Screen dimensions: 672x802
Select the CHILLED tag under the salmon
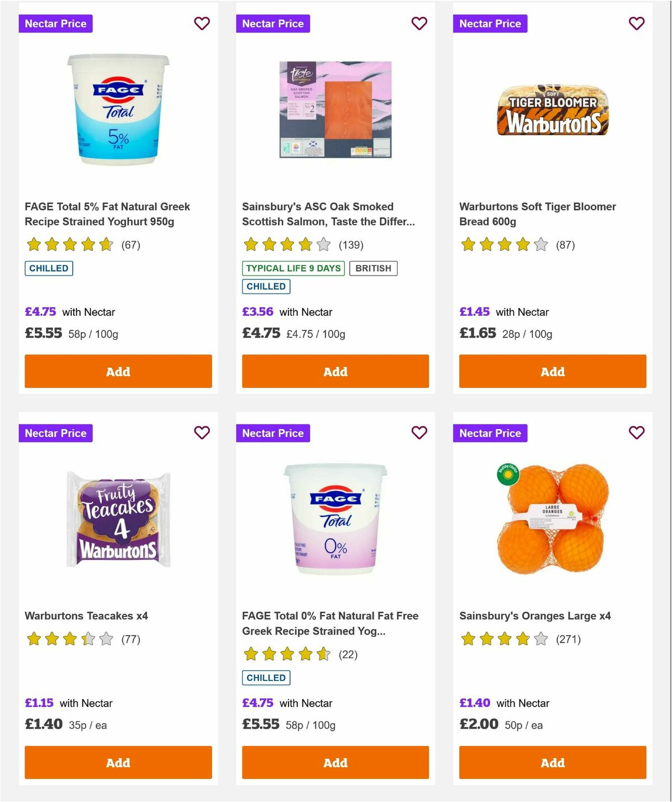[x=266, y=286]
